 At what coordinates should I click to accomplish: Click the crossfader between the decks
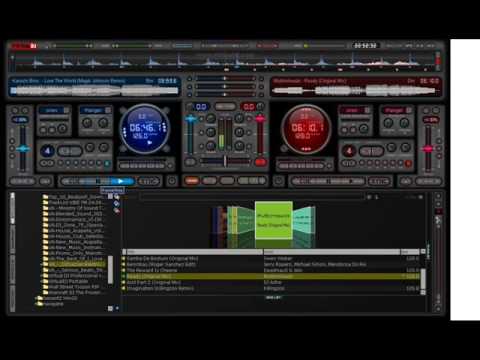coord(225,161)
